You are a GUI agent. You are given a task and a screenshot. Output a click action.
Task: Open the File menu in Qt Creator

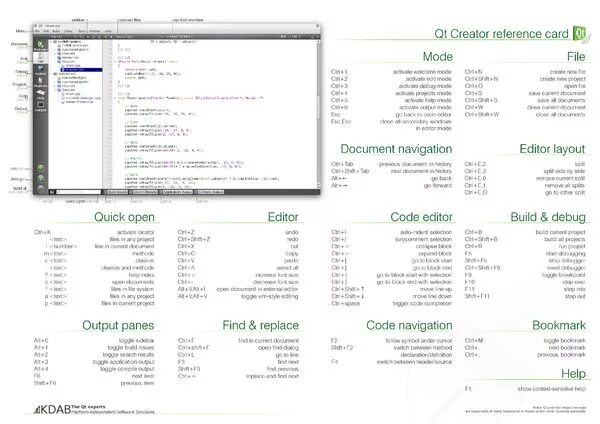(x=37, y=31)
